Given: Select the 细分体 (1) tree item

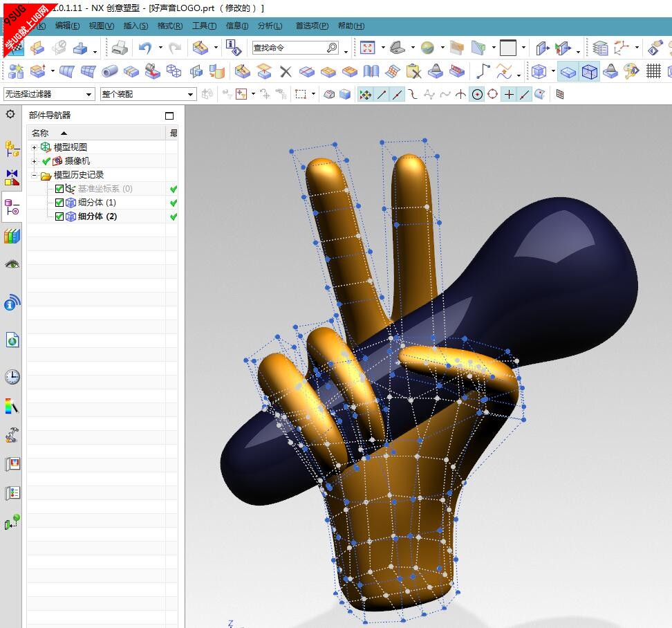Looking at the screenshot, I should (97, 203).
